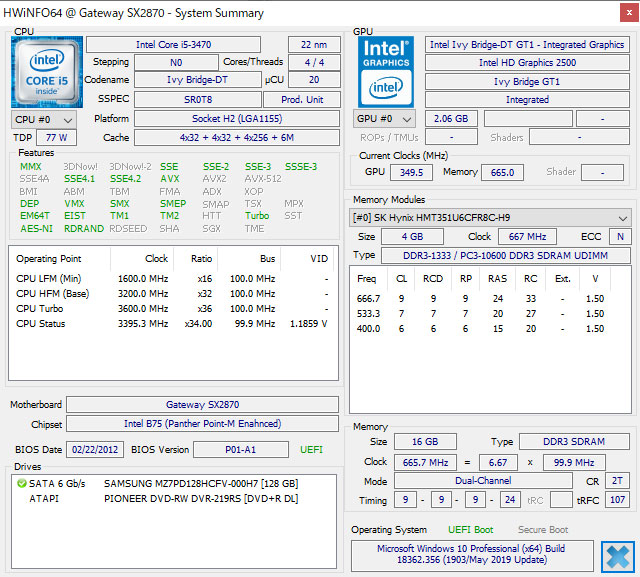Click the Gateway SX2870 motherboard field

[x=202, y=404]
